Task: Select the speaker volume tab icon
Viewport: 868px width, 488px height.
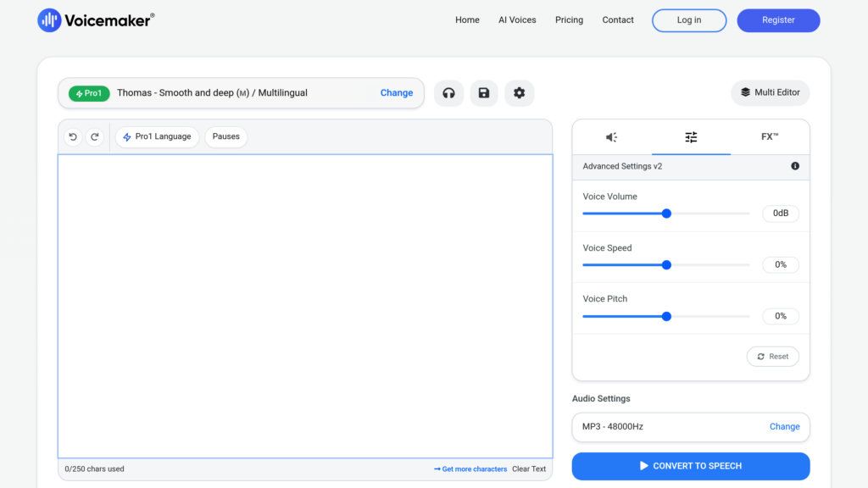Action: [x=611, y=136]
